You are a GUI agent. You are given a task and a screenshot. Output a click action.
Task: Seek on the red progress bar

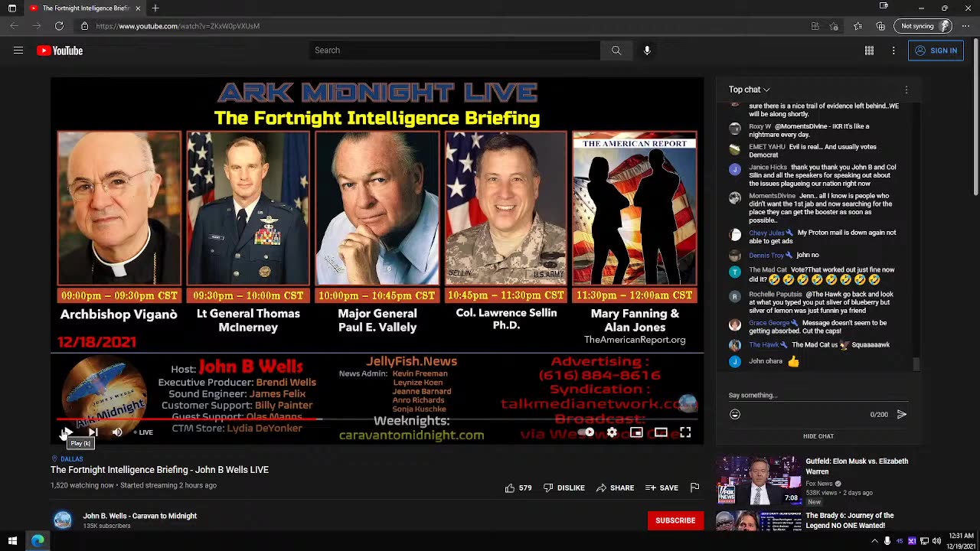point(377,419)
